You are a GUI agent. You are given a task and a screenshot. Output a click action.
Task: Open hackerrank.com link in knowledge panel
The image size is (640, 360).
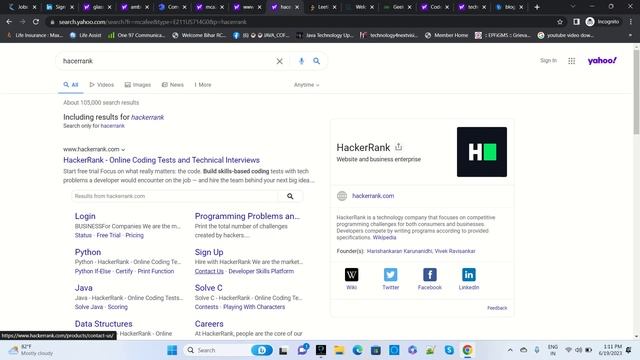coord(373,196)
